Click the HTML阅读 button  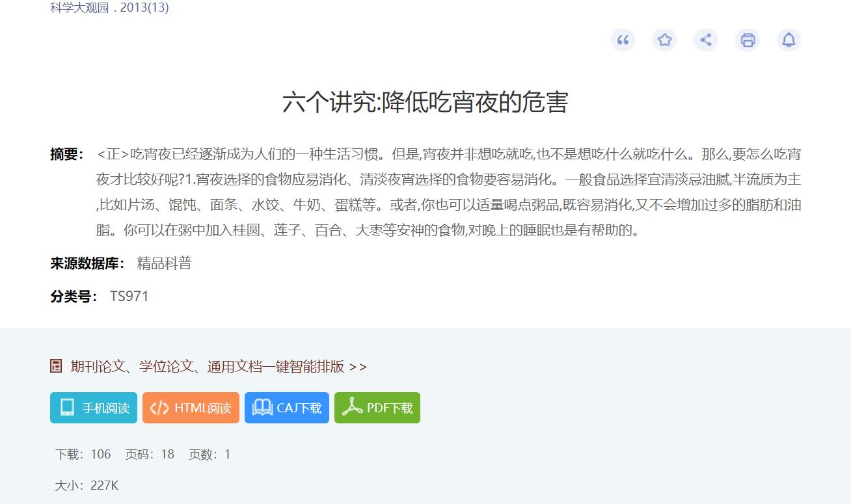click(191, 408)
